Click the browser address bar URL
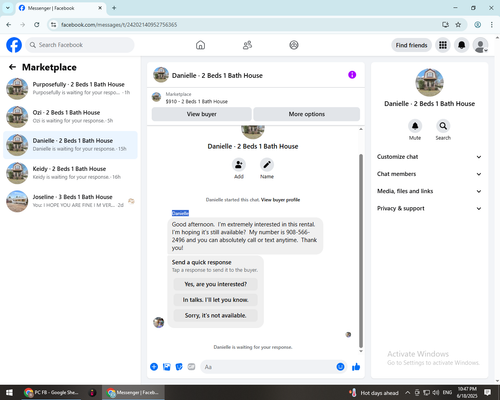The height and width of the screenshot is (400, 500). [119, 25]
